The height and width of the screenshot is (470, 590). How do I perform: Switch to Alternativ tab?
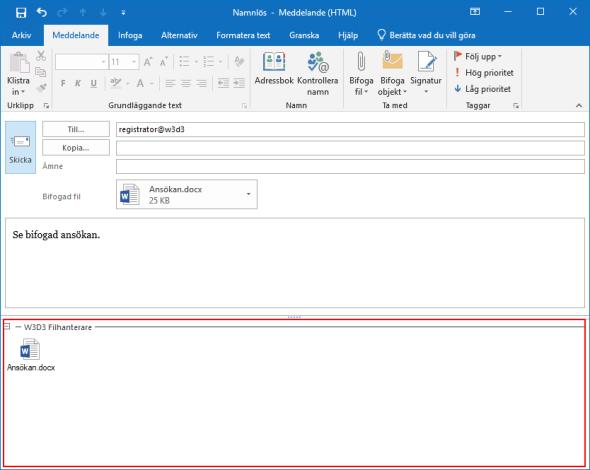click(x=179, y=35)
